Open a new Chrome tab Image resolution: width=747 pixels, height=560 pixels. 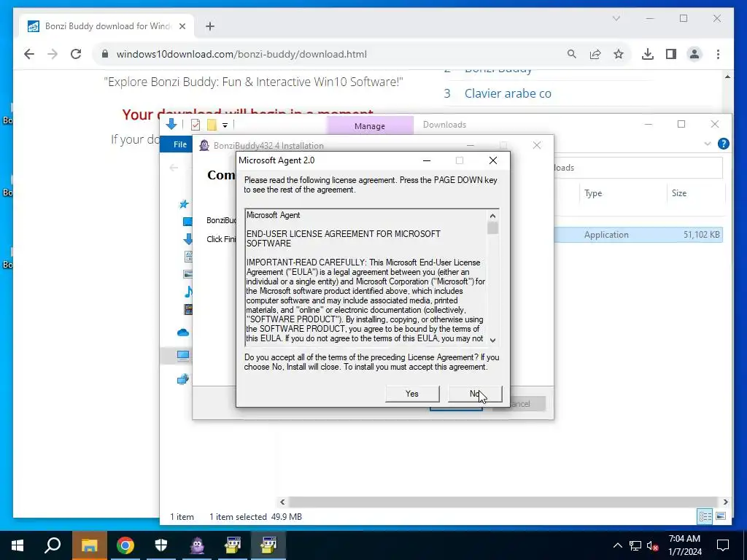pyautogui.click(x=210, y=26)
